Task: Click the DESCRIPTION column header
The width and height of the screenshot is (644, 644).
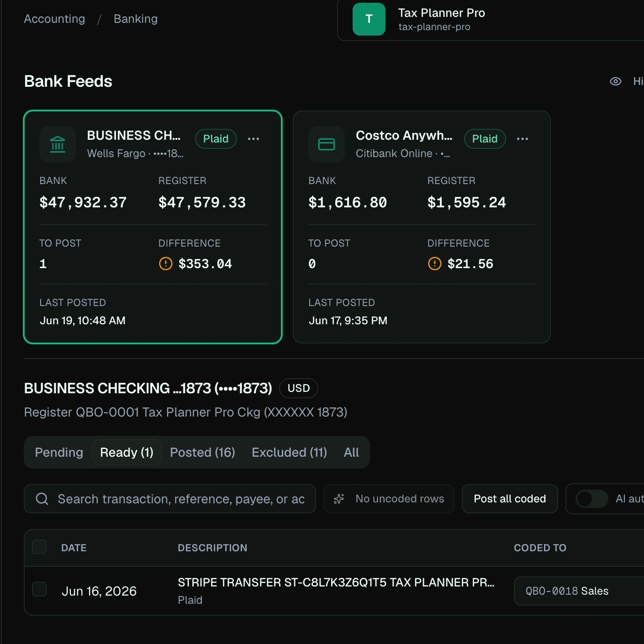Action: pyautogui.click(x=212, y=548)
